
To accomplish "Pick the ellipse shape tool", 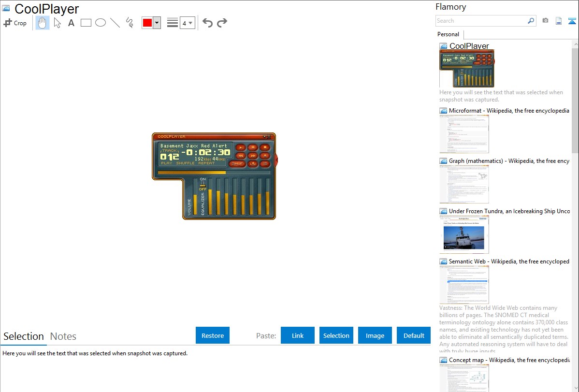I will 101,23.
